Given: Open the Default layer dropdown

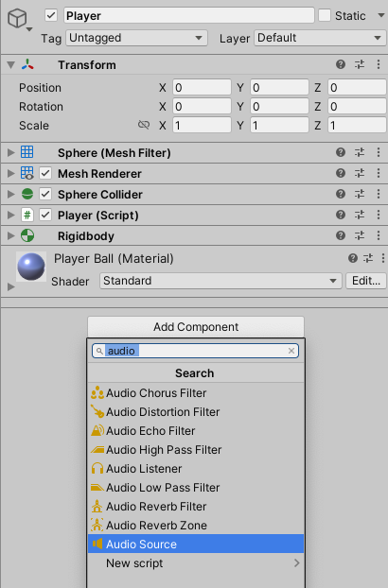Looking at the screenshot, I should pyautogui.click(x=320, y=38).
